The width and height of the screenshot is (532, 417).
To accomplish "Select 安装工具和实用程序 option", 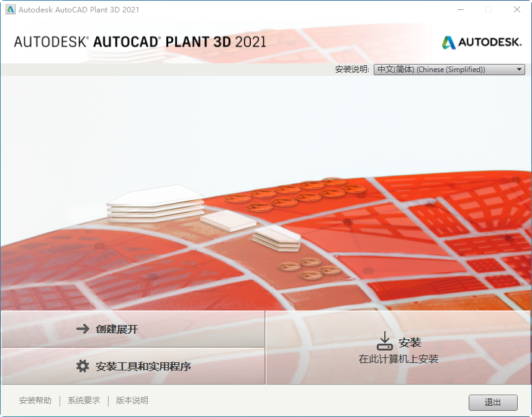I will [x=133, y=366].
